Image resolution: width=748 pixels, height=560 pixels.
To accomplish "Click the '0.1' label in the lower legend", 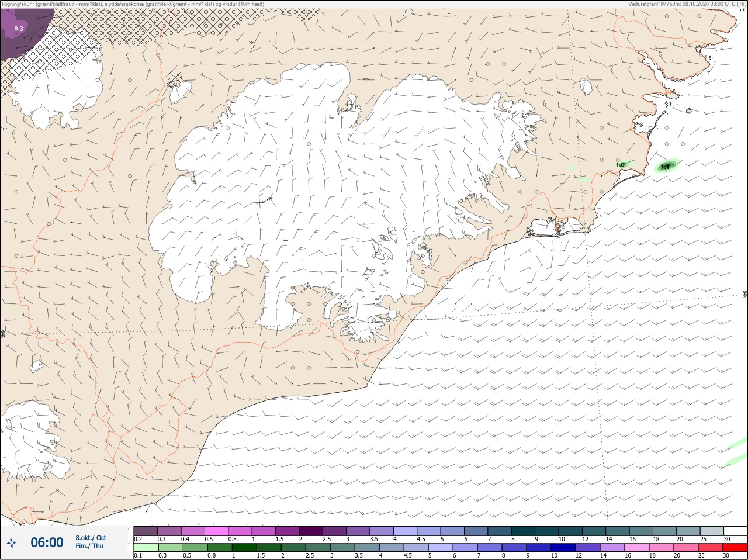I will point(138,556).
